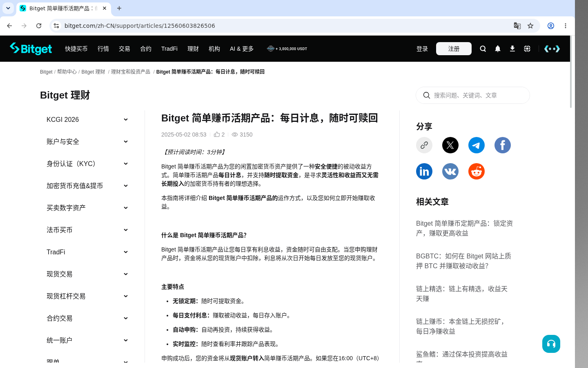The width and height of the screenshot is (588, 368).
Task: Open the tab search dropdown arrow
Action: tap(8, 8)
